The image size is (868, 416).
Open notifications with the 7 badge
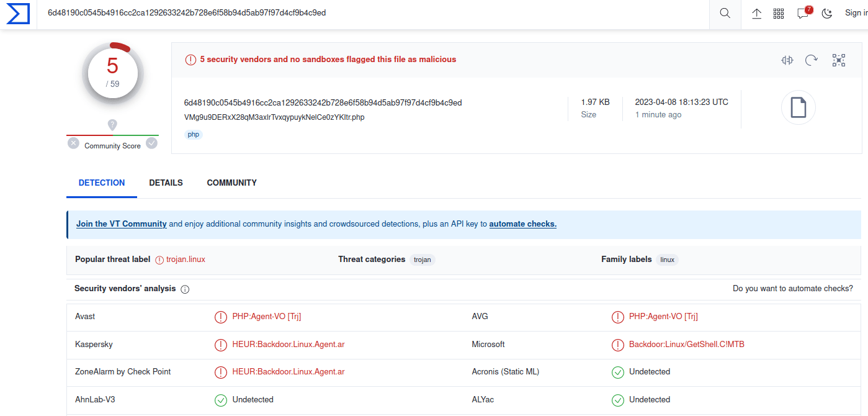click(x=804, y=12)
